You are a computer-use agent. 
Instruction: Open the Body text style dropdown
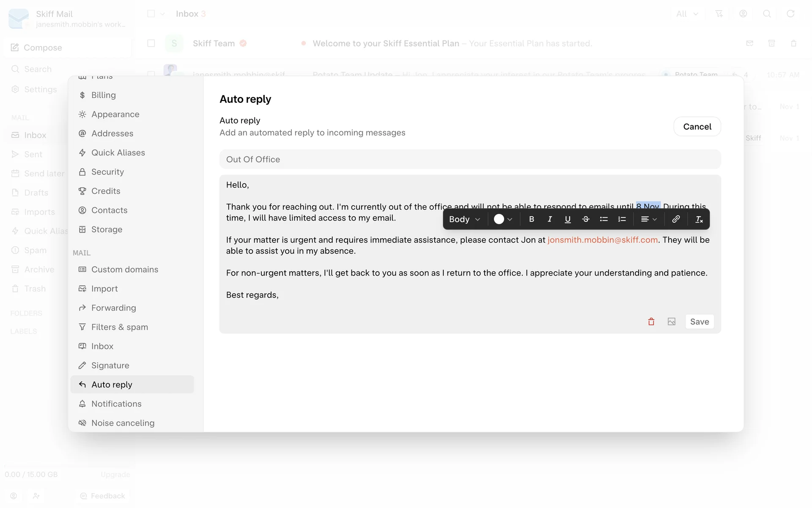(464, 219)
